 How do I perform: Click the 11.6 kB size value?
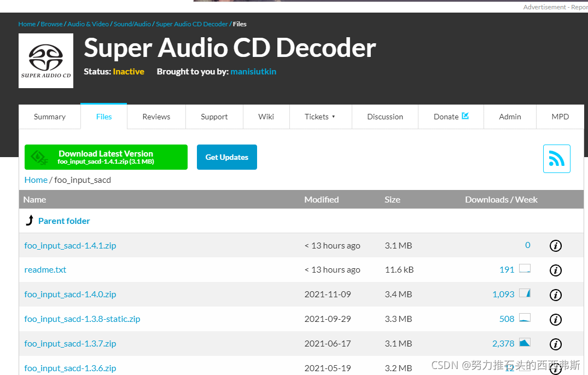[399, 269]
